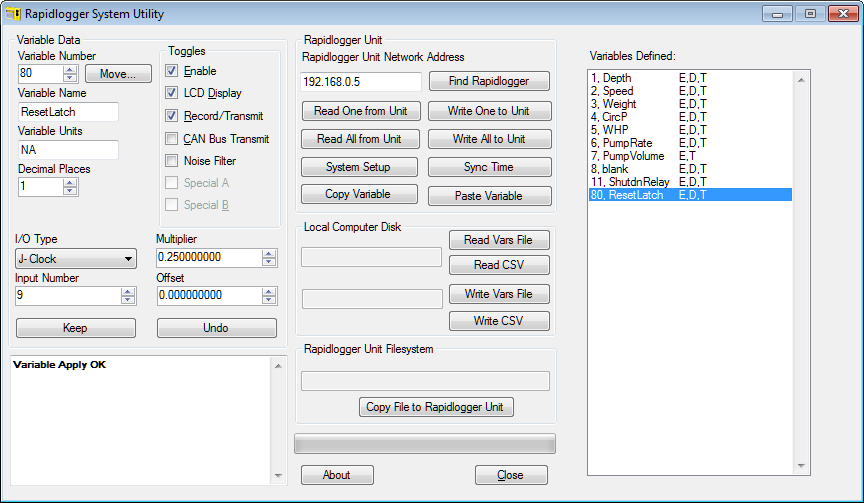The image size is (864, 503).
Task: Increase Input Number with up arrow
Action: 128,292
